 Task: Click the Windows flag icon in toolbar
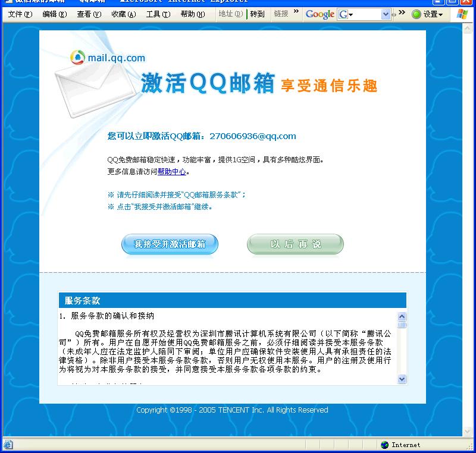point(462,14)
